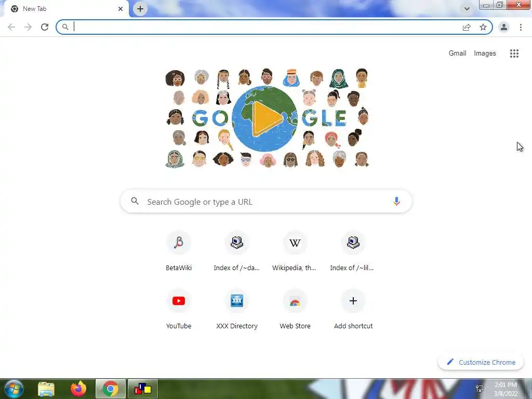The width and height of the screenshot is (532, 399).
Task: Bookmark this tab with the star icon
Action: pyautogui.click(x=483, y=27)
